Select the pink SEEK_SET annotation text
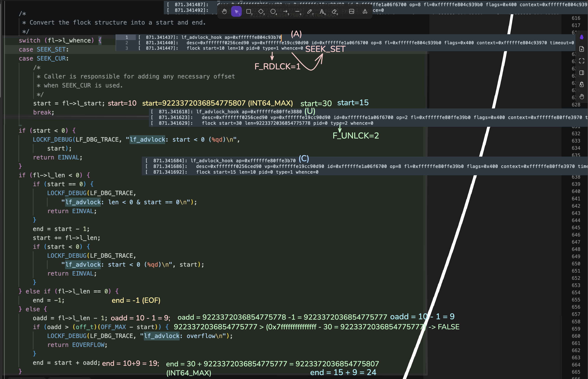 click(325, 49)
